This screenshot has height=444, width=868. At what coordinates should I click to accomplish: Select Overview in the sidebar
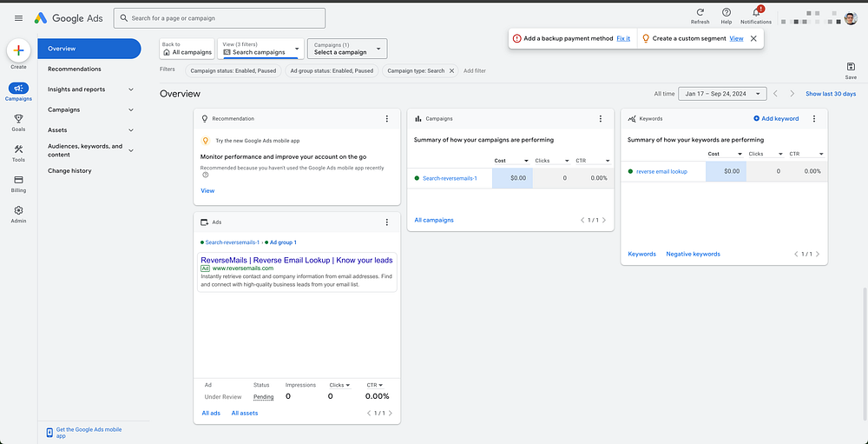click(89, 49)
